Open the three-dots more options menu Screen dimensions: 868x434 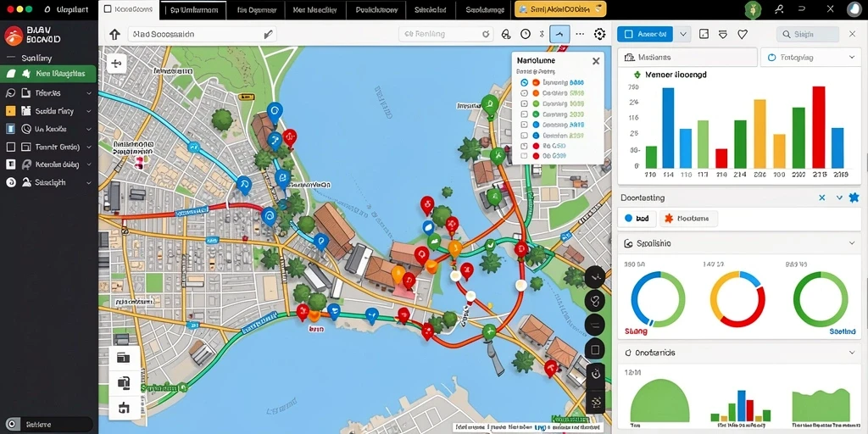(x=580, y=34)
